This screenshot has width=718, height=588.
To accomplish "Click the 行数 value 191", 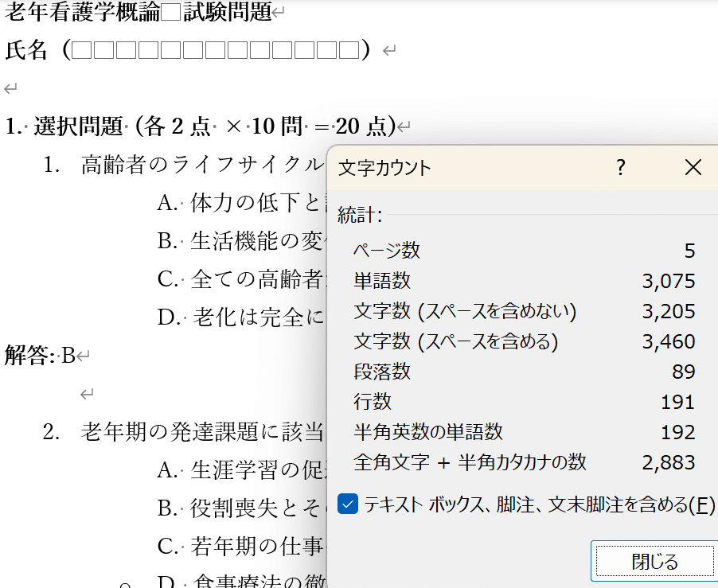I will tap(678, 401).
